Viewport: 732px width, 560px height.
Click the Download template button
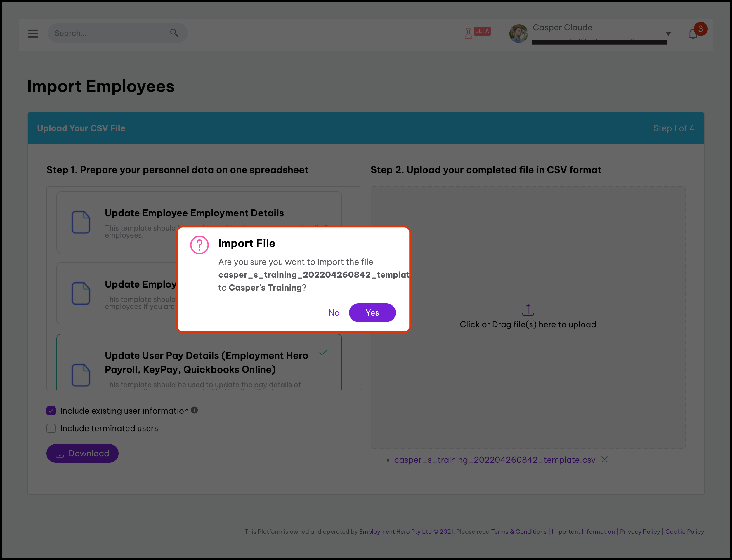coord(82,453)
